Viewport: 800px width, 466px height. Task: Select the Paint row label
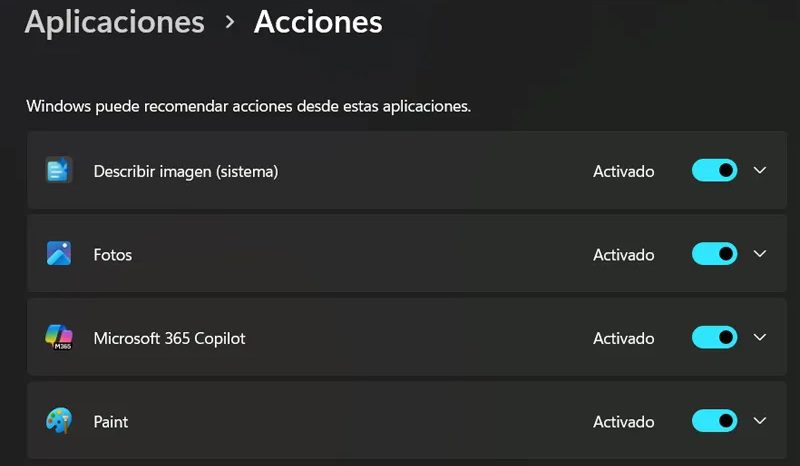(111, 422)
